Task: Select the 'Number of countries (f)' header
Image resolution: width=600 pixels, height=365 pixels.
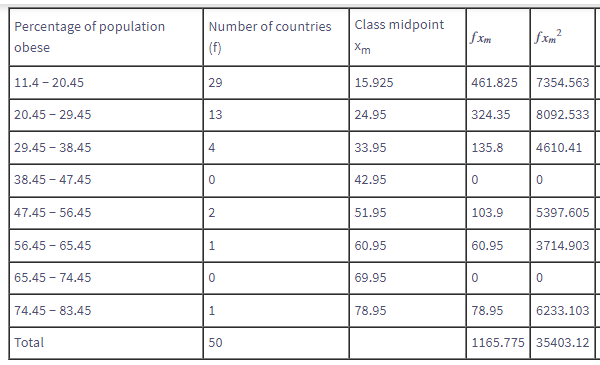Action: (x=276, y=37)
